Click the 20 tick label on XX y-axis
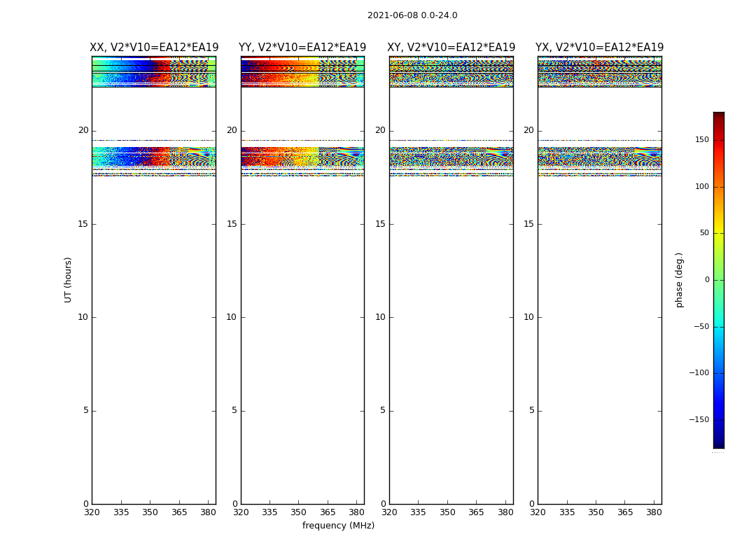Image resolution: width=735 pixels, height=560 pixels. click(83, 130)
